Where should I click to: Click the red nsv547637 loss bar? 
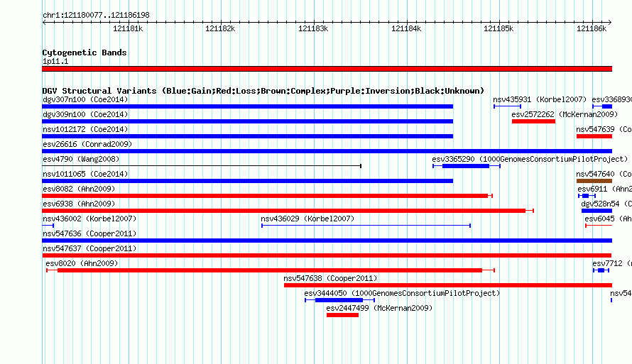[327, 255]
